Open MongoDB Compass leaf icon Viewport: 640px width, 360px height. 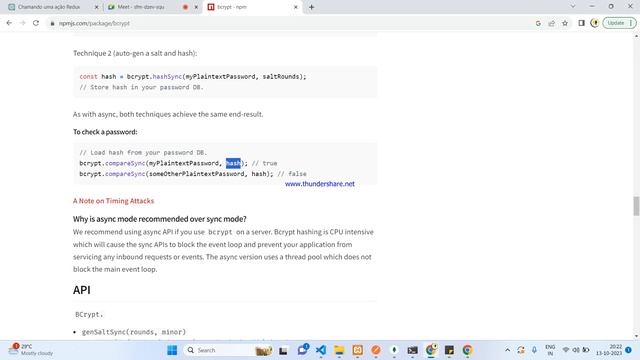(x=394, y=350)
